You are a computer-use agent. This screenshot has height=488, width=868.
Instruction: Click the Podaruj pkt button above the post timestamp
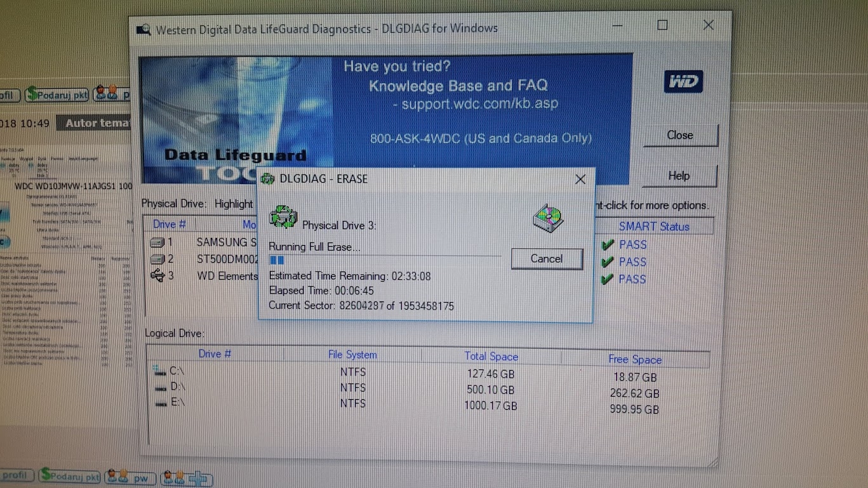point(57,95)
